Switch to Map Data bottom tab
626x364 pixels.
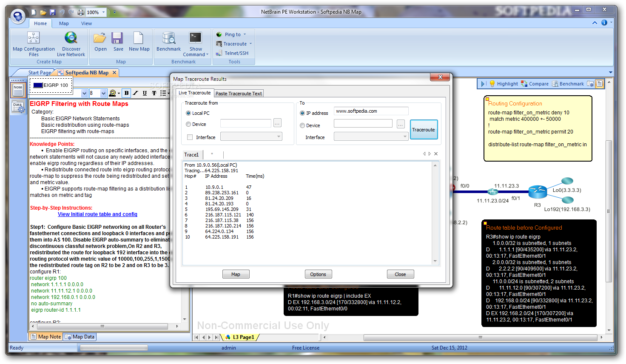point(80,337)
